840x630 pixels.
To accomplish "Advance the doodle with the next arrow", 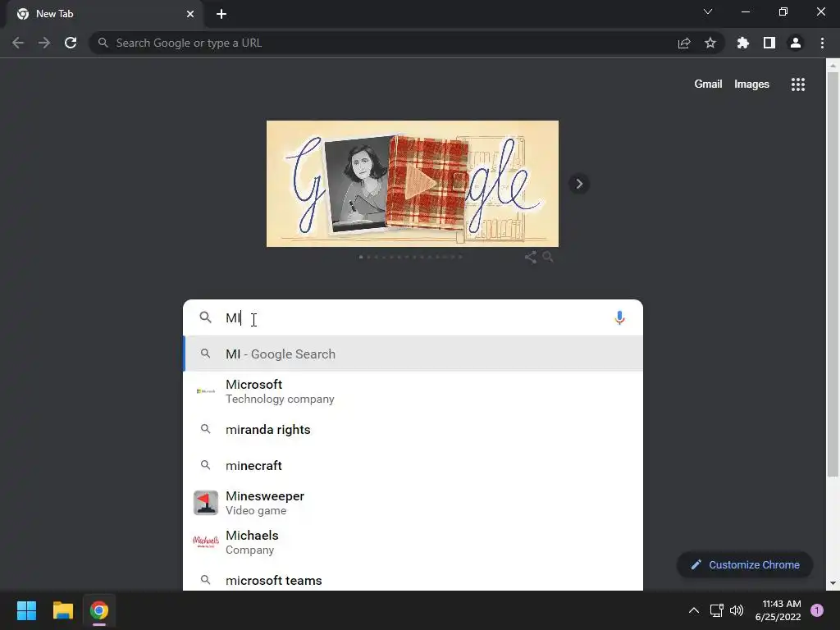I will 579,184.
